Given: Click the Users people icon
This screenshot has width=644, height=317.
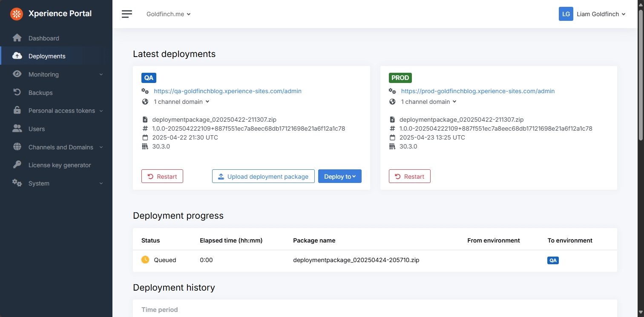Looking at the screenshot, I should (17, 129).
